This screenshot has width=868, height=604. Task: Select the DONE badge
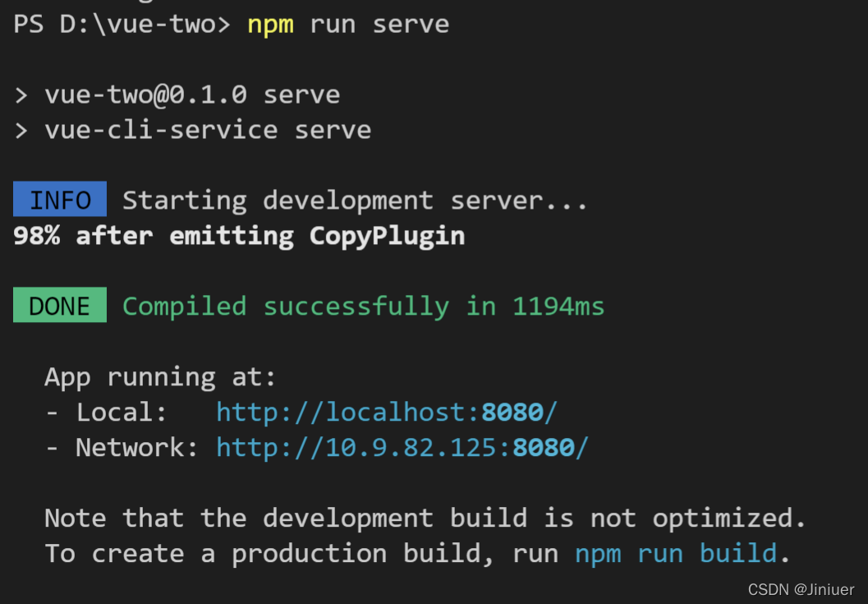[59, 305]
